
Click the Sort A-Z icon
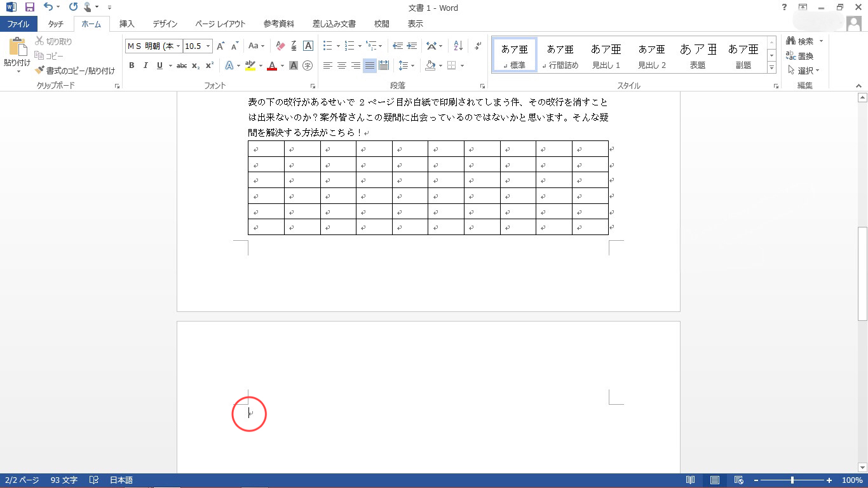coord(458,46)
